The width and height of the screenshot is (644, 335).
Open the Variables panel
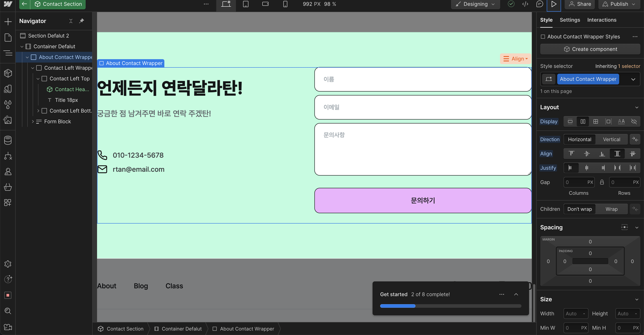pyautogui.click(x=8, y=89)
